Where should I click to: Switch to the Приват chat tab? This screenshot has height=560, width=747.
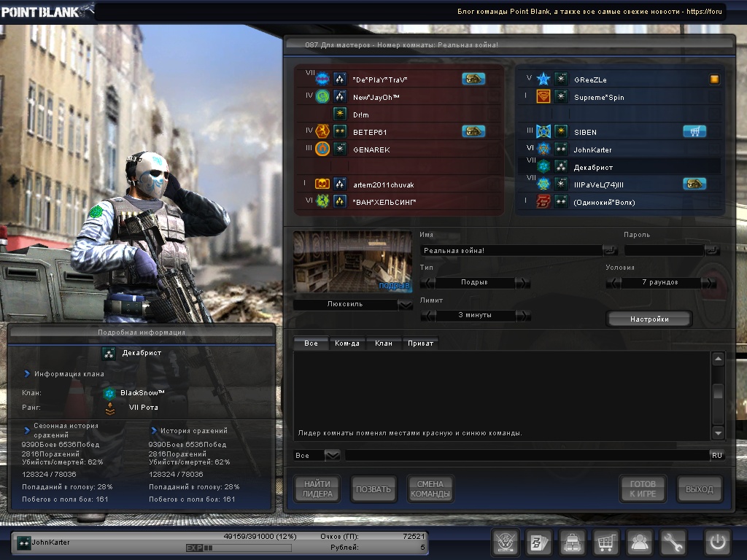(x=420, y=343)
